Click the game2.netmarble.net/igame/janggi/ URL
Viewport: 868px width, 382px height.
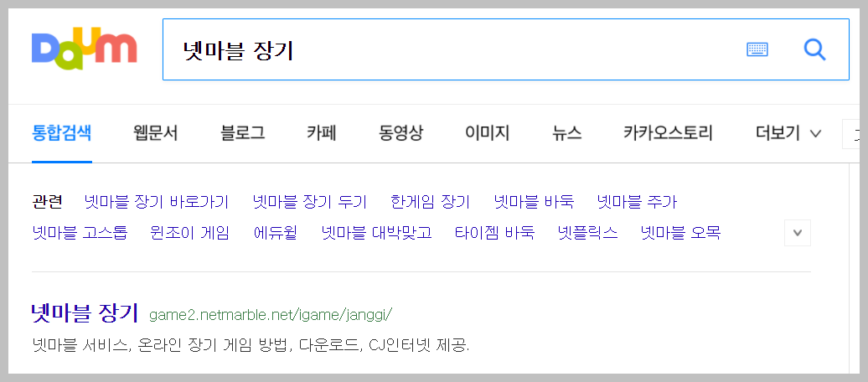click(271, 315)
